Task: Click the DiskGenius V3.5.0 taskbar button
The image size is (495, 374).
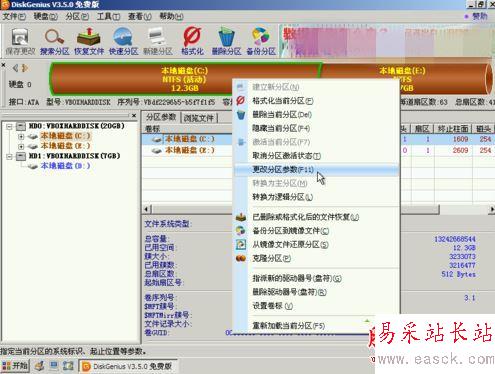Action: (128, 366)
